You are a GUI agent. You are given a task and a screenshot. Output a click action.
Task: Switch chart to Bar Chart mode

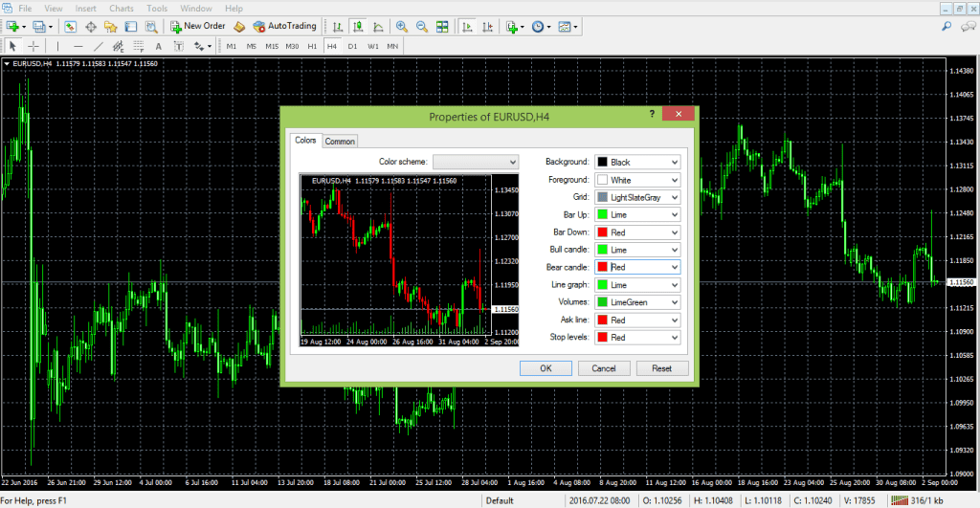pyautogui.click(x=338, y=26)
